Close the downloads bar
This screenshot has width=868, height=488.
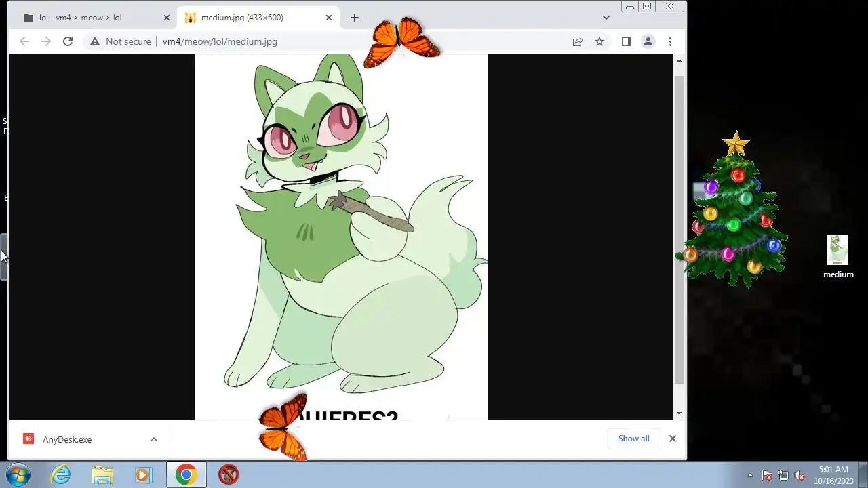[673, 439]
